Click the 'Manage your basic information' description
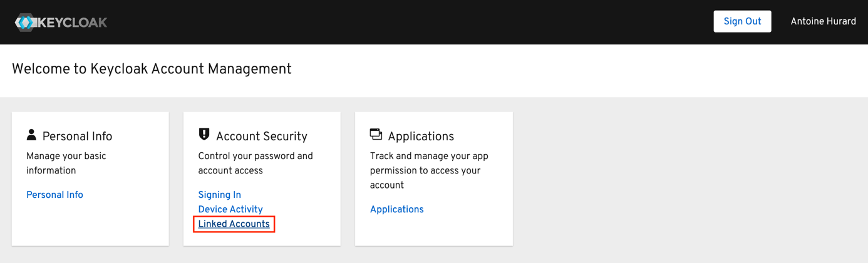The image size is (868, 263). (66, 163)
